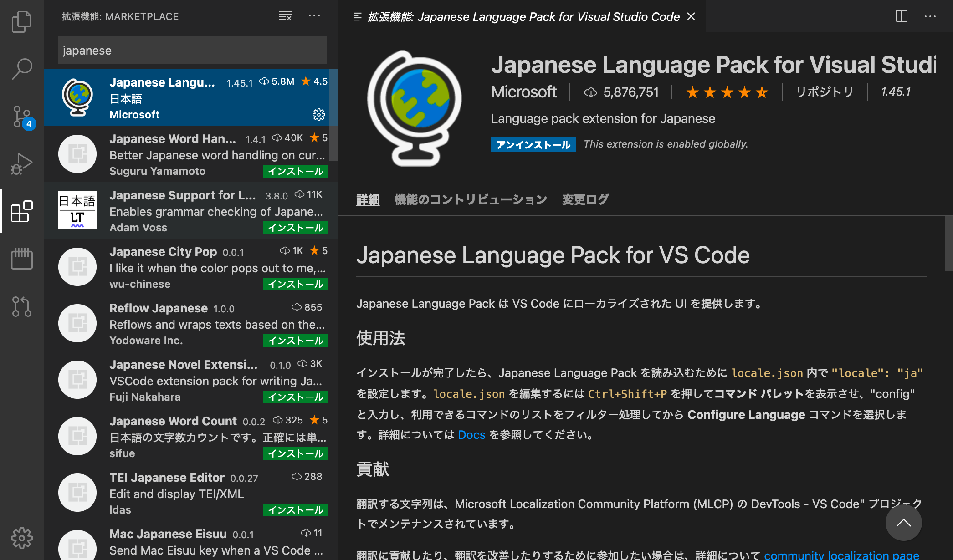Image resolution: width=953 pixels, height=560 pixels.
Task: Open the calendar-like activity bar icon
Action: (21, 259)
